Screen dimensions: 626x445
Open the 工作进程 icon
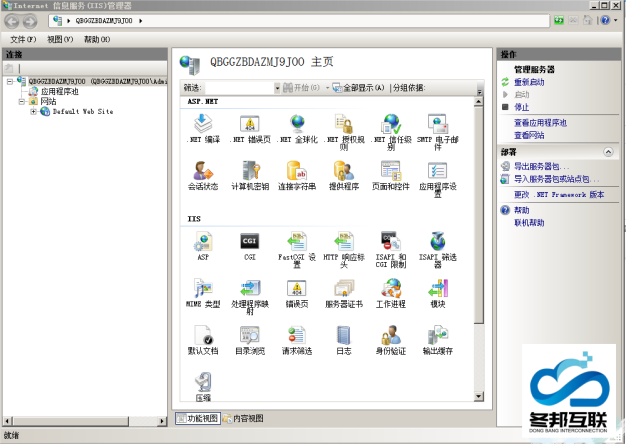click(391, 293)
